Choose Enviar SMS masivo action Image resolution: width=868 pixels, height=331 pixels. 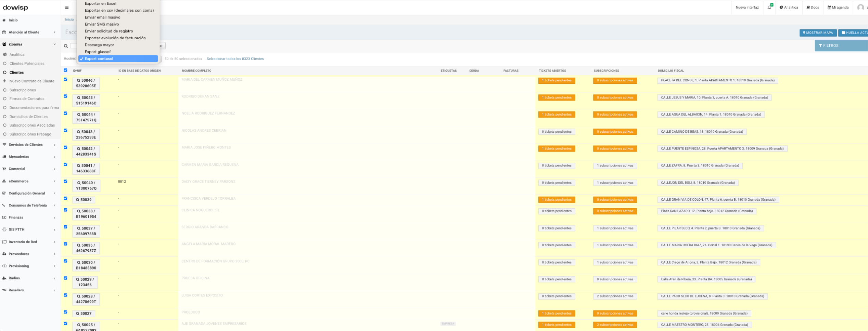[x=118, y=24]
